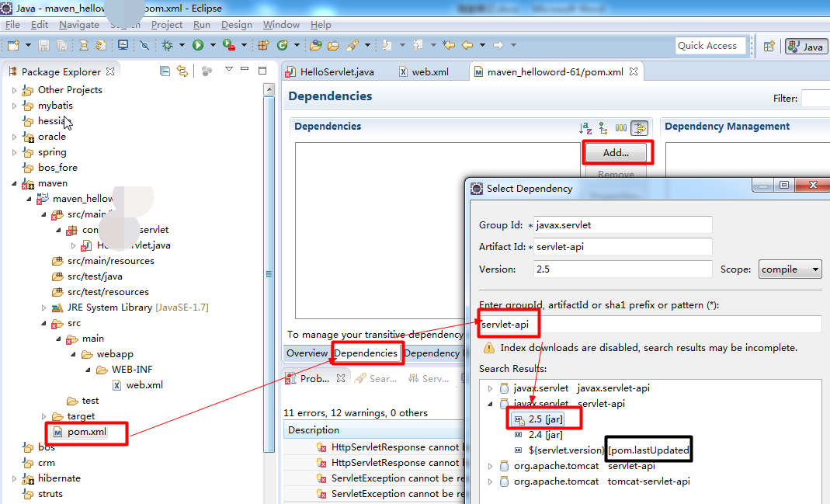Click the Open Type icon

(x=316, y=46)
